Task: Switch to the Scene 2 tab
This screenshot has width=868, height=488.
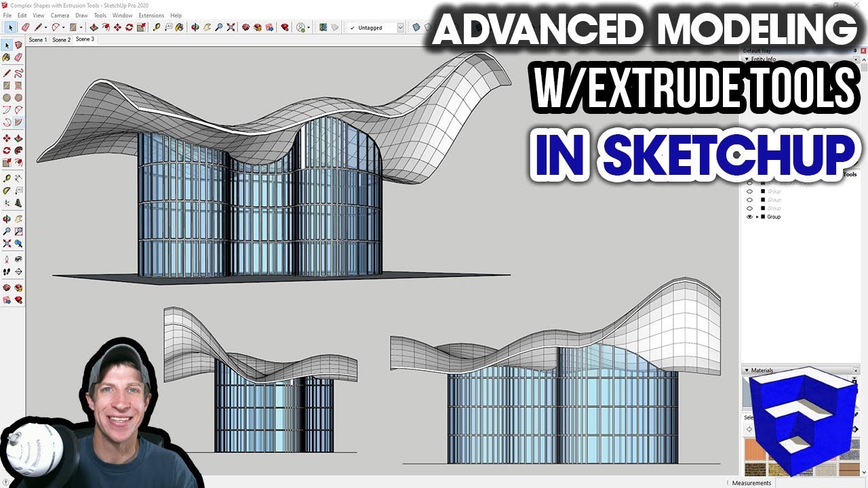Action: (x=61, y=40)
